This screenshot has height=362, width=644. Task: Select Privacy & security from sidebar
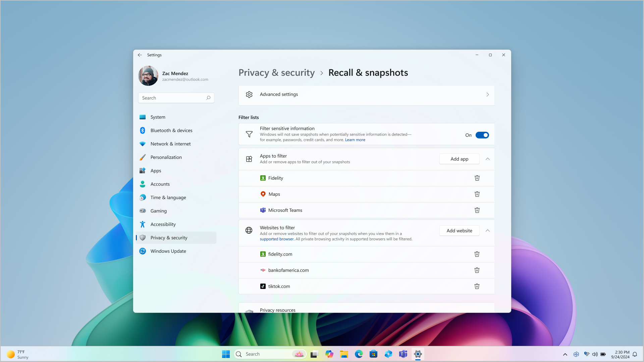click(168, 237)
